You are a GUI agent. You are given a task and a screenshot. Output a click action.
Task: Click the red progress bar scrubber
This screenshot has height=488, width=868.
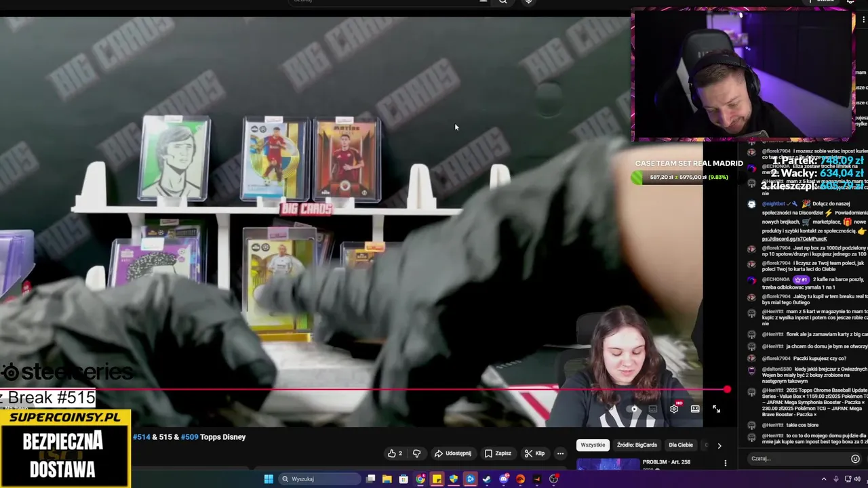point(727,390)
